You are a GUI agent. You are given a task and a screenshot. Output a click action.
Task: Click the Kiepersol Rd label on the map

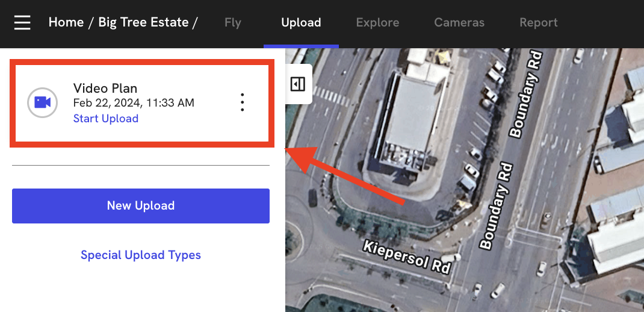coord(407,257)
